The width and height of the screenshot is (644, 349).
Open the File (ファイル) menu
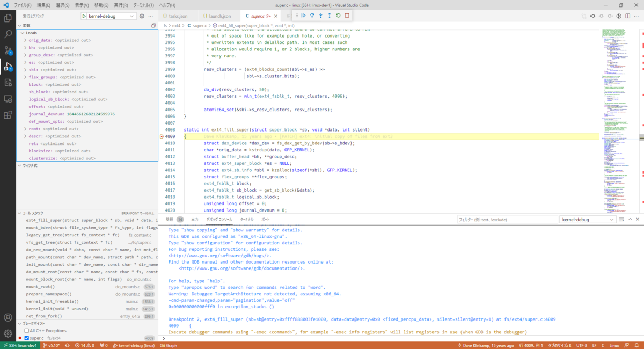pyautogui.click(x=23, y=5)
